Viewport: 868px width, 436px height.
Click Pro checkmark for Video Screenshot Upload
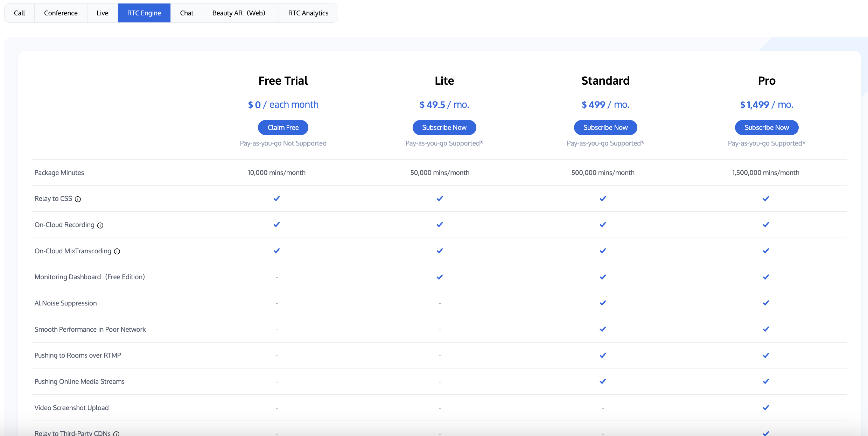pyautogui.click(x=766, y=407)
